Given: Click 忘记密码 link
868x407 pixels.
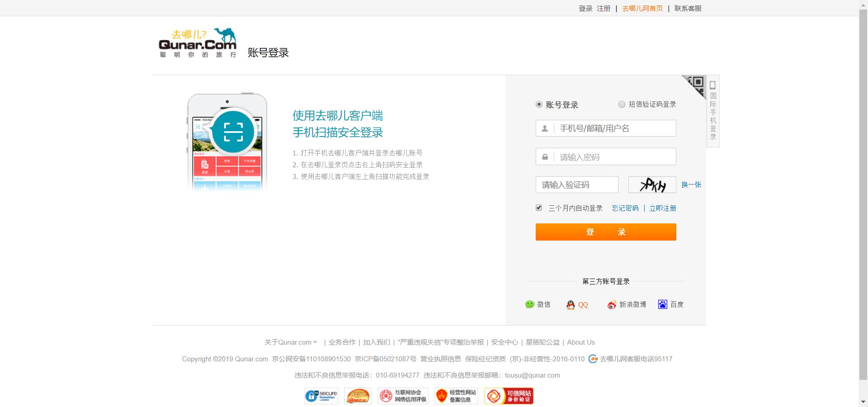Looking at the screenshot, I should pyautogui.click(x=625, y=208).
